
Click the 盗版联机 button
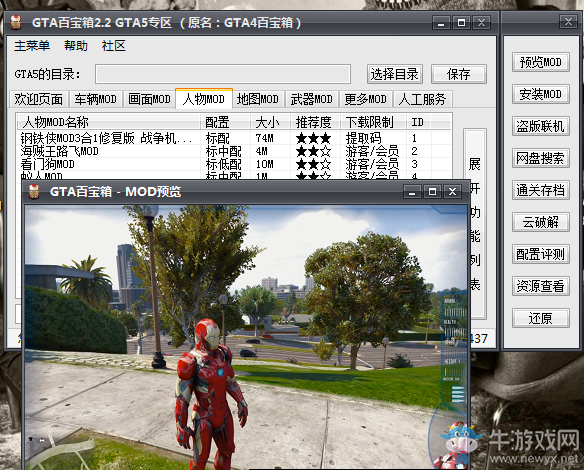pyautogui.click(x=541, y=126)
